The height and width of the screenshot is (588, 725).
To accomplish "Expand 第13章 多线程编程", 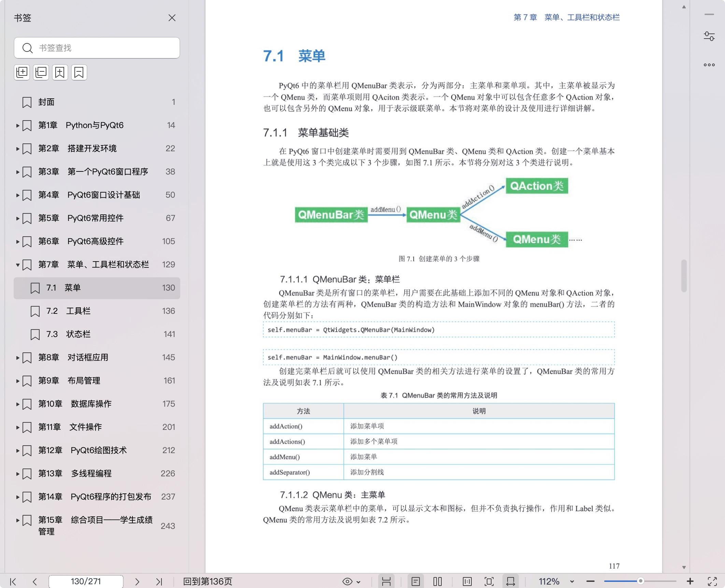I will click(x=17, y=474).
